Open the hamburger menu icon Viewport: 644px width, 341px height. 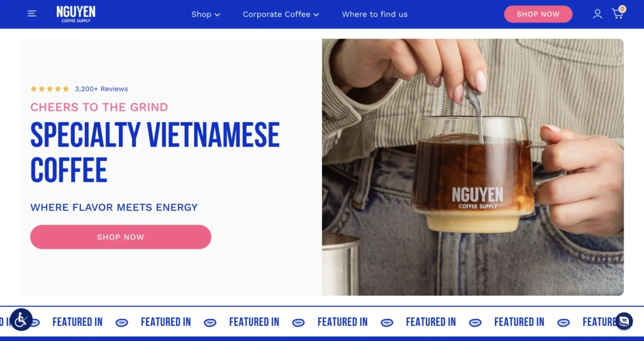pos(31,14)
